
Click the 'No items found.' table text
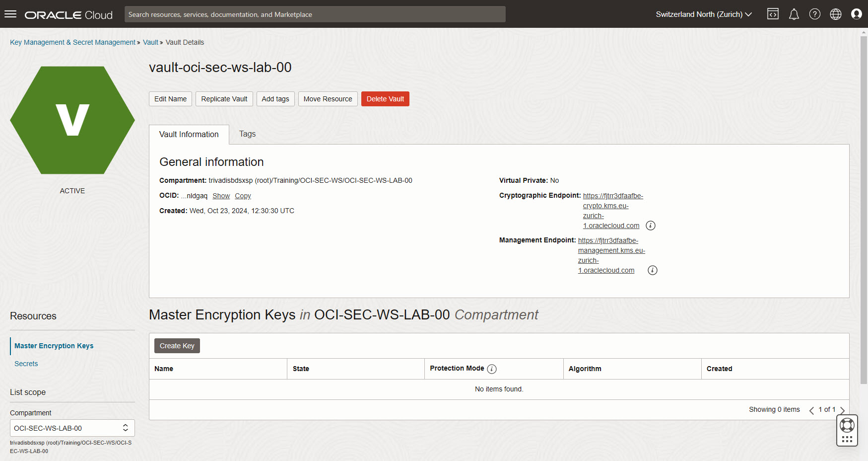coord(499,389)
